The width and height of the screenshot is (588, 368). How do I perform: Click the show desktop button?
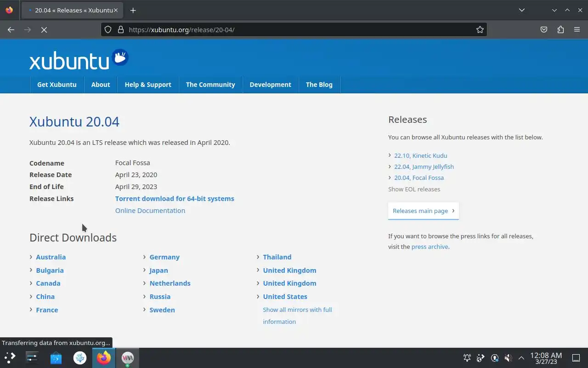pos(576,358)
